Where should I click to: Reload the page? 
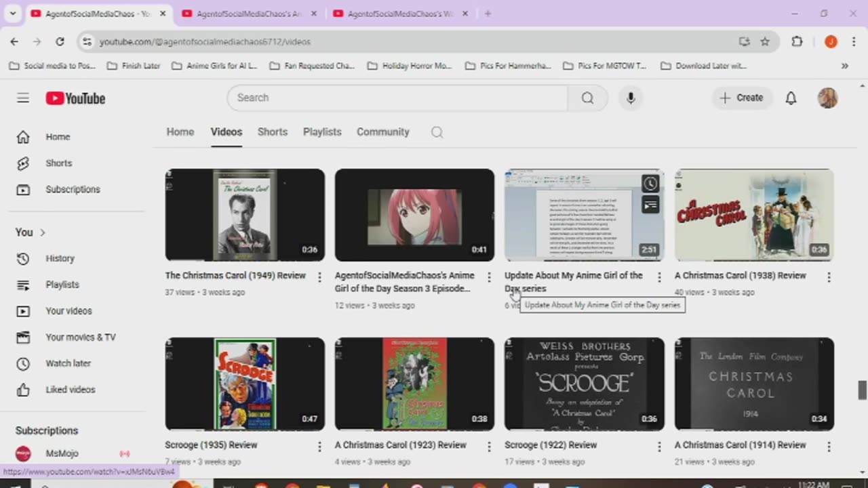pyautogui.click(x=60, y=41)
